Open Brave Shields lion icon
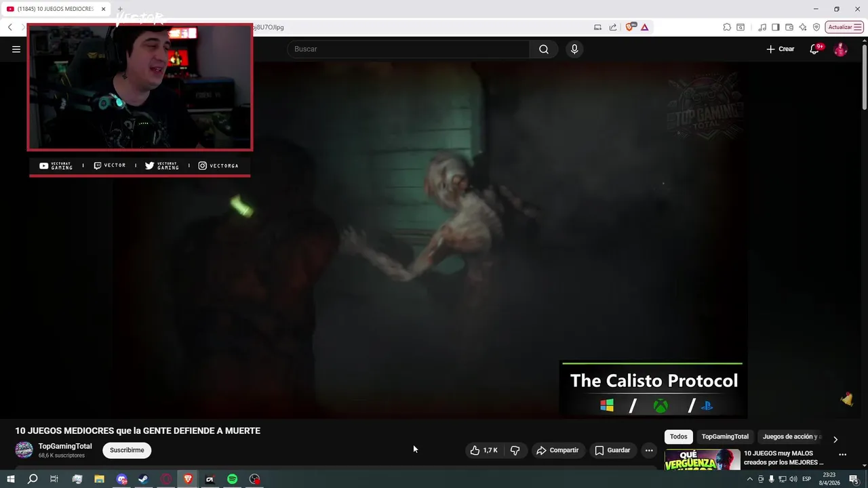The height and width of the screenshot is (488, 868). [630, 27]
